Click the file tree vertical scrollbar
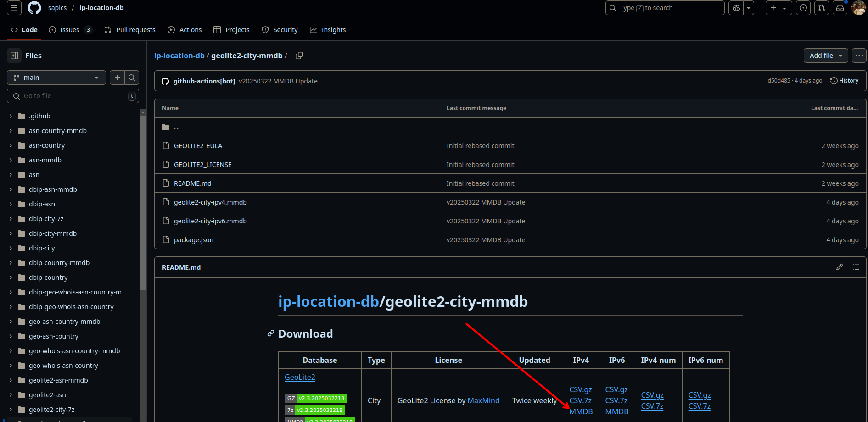This screenshot has width=868, height=422. coord(143,202)
